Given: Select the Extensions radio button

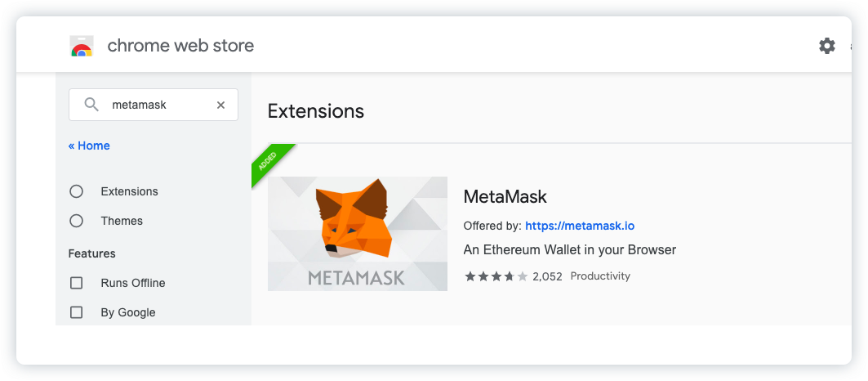Looking at the screenshot, I should click(x=77, y=191).
